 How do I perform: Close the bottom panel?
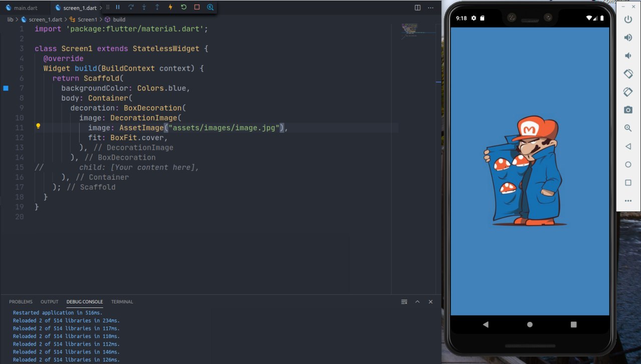click(431, 302)
